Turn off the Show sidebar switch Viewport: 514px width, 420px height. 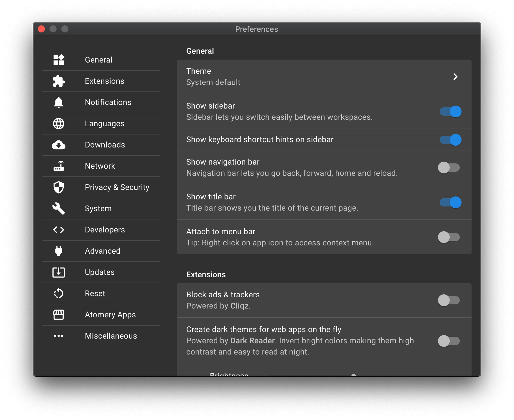(x=450, y=111)
